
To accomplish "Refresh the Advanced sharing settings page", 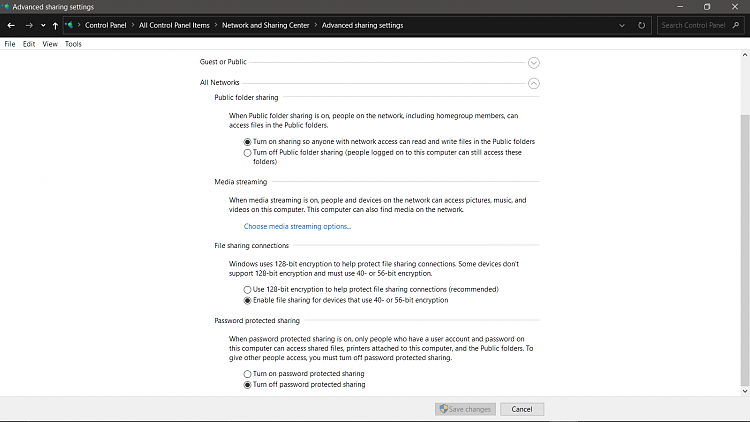I will pos(641,25).
